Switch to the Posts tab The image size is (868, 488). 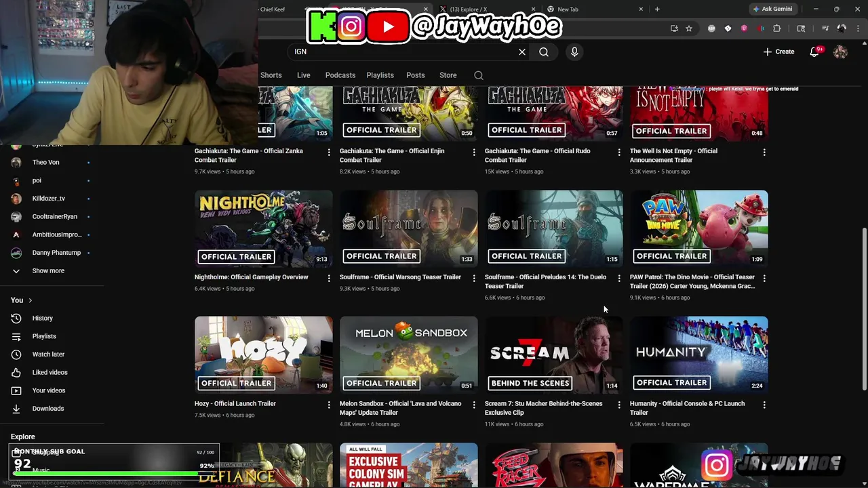pos(415,75)
